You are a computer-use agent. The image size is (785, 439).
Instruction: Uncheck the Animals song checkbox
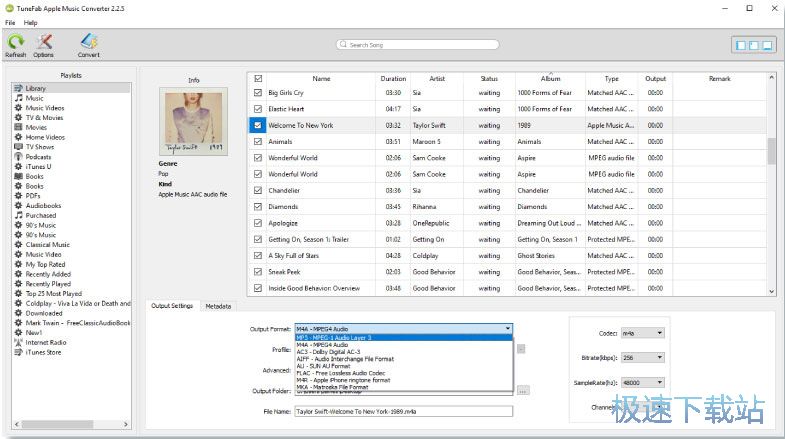pyautogui.click(x=258, y=142)
